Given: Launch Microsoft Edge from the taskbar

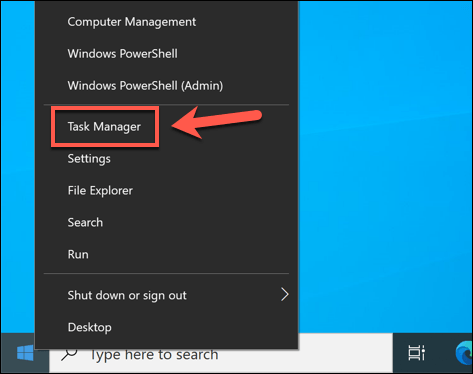Looking at the screenshot, I should tap(464, 353).
